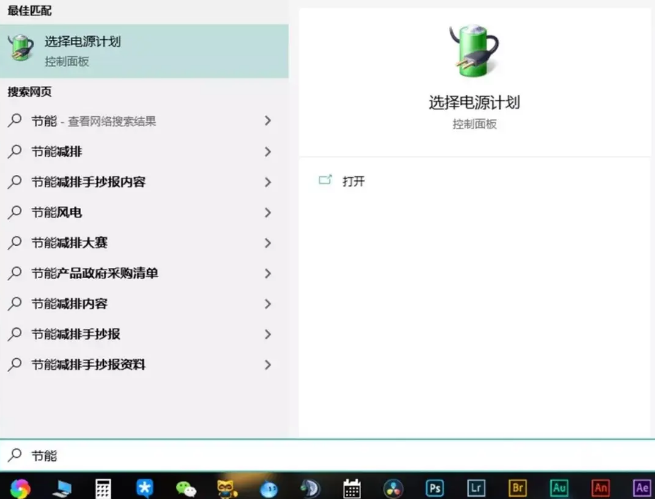Click 打开 to open the power plan
Image resolution: width=669 pixels, height=499 pixels.
tap(353, 181)
